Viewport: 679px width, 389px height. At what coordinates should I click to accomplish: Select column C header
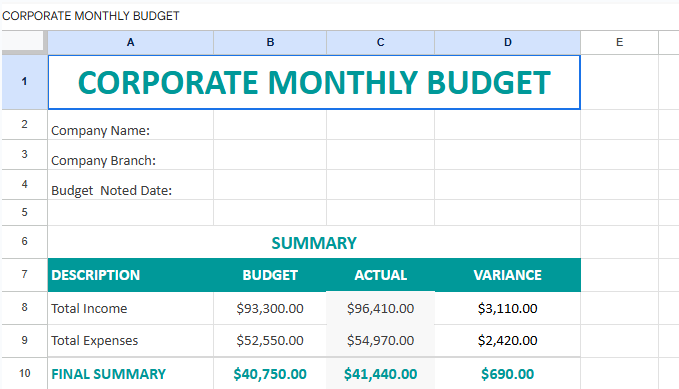[x=381, y=42]
